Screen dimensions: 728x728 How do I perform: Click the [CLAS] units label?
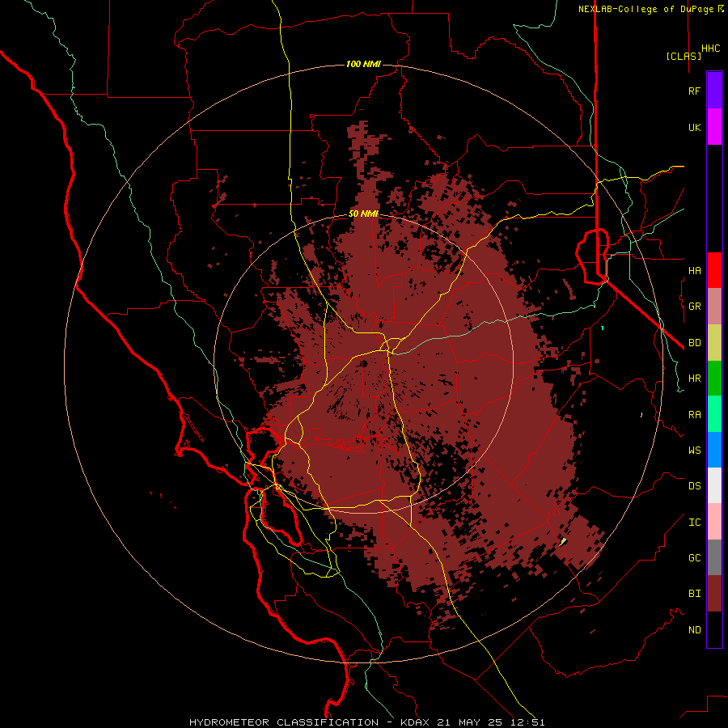pyautogui.click(x=684, y=56)
